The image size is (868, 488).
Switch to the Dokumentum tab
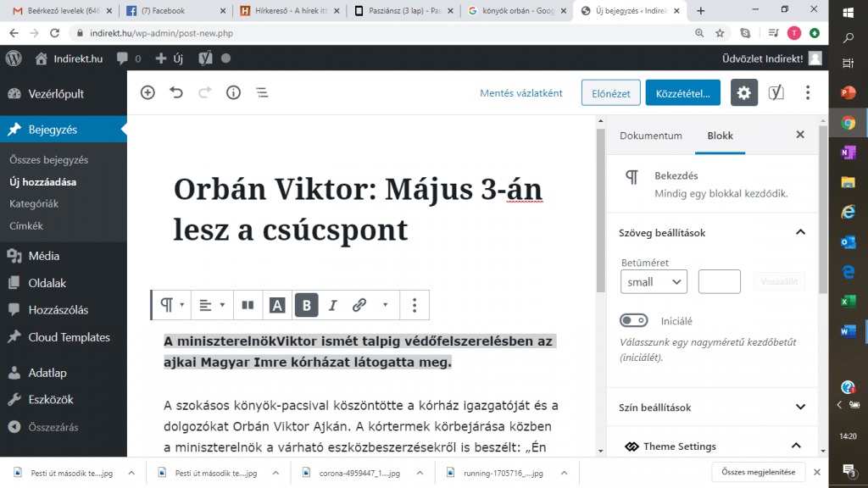651,136
